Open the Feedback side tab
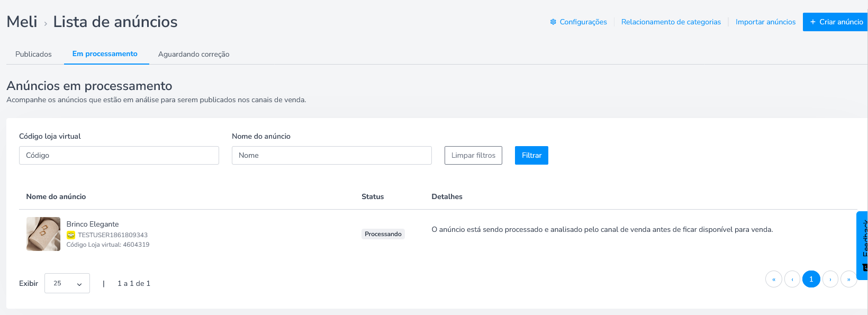The height and width of the screenshot is (315, 868). pyautogui.click(x=862, y=246)
